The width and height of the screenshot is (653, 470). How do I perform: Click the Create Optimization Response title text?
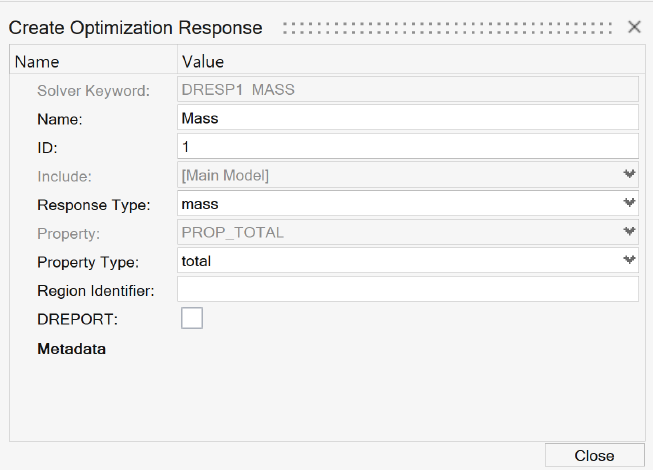click(136, 28)
